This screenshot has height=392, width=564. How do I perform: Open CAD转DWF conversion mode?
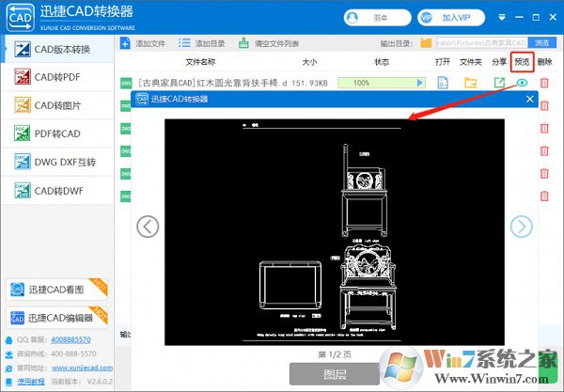point(57,191)
